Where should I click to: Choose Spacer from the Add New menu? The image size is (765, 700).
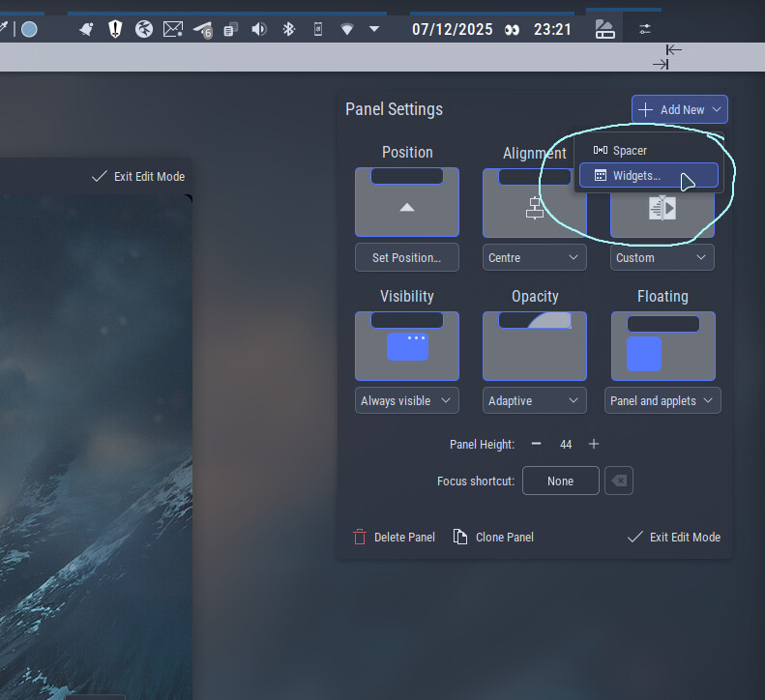coord(629,150)
